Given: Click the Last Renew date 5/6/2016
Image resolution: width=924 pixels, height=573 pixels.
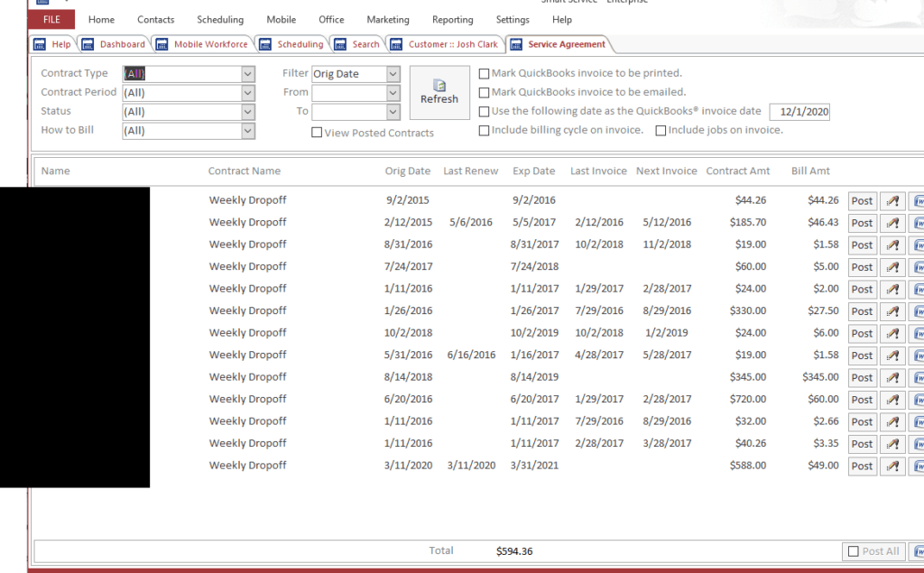Looking at the screenshot, I should tap(471, 222).
